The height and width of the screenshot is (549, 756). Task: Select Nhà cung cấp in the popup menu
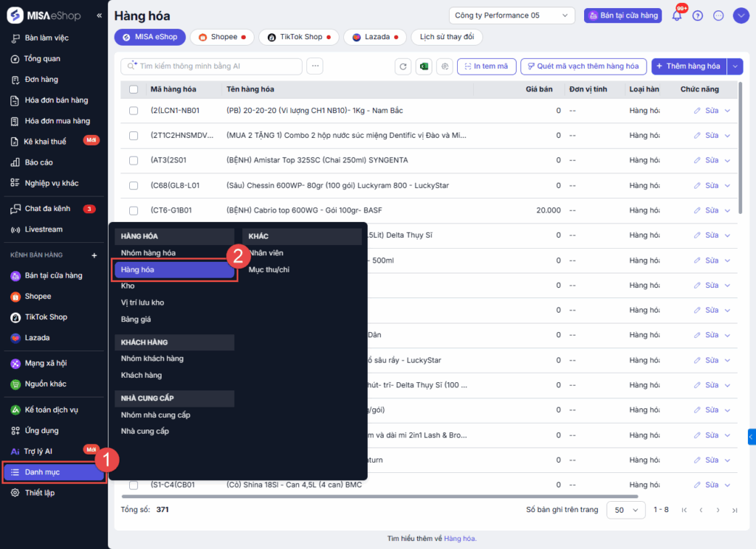click(x=145, y=431)
